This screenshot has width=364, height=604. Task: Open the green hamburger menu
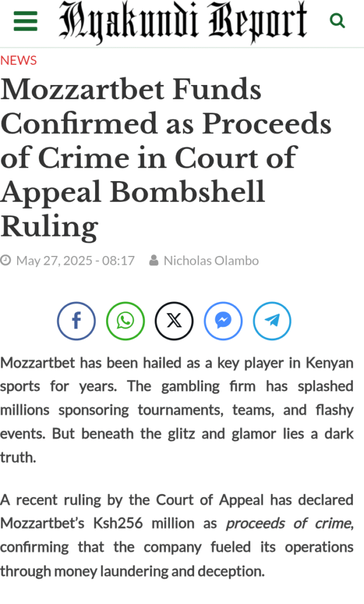pos(25,21)
